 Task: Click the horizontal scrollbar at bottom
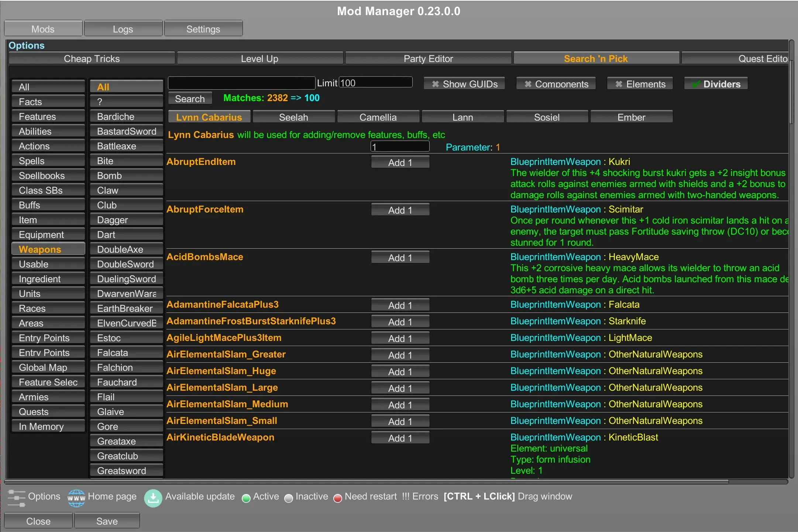tap(366, 481)
